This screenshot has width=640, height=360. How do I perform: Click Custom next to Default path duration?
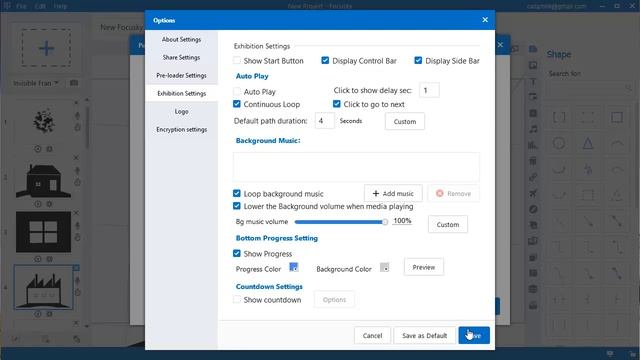point(404,121)
